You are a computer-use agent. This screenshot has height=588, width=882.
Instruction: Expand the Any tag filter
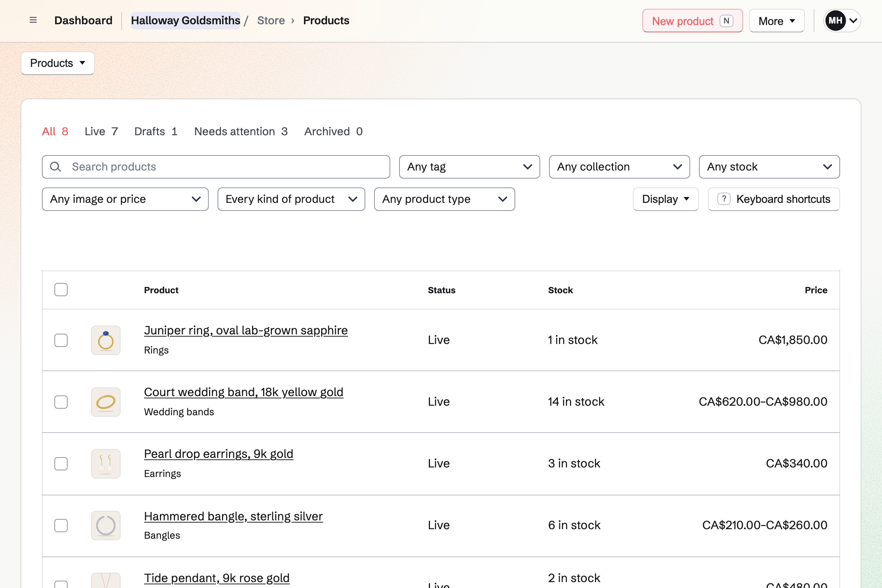tap(470, 167)
